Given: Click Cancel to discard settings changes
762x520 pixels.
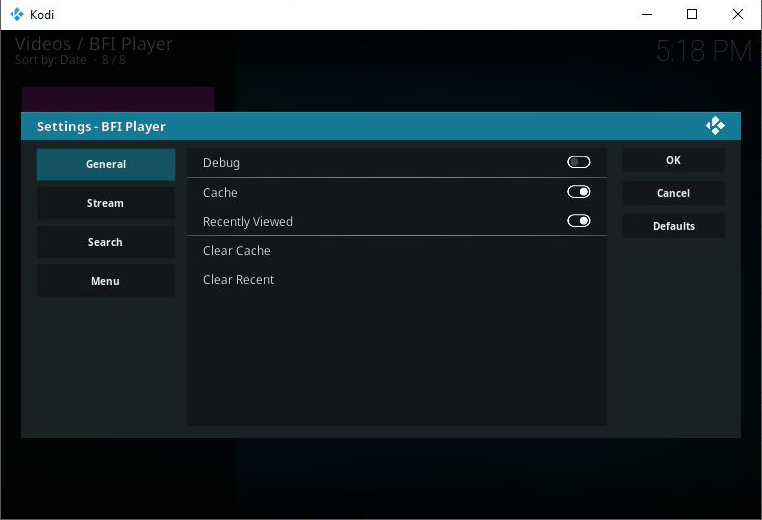Looking at the screenshot, I should (673, 193).
